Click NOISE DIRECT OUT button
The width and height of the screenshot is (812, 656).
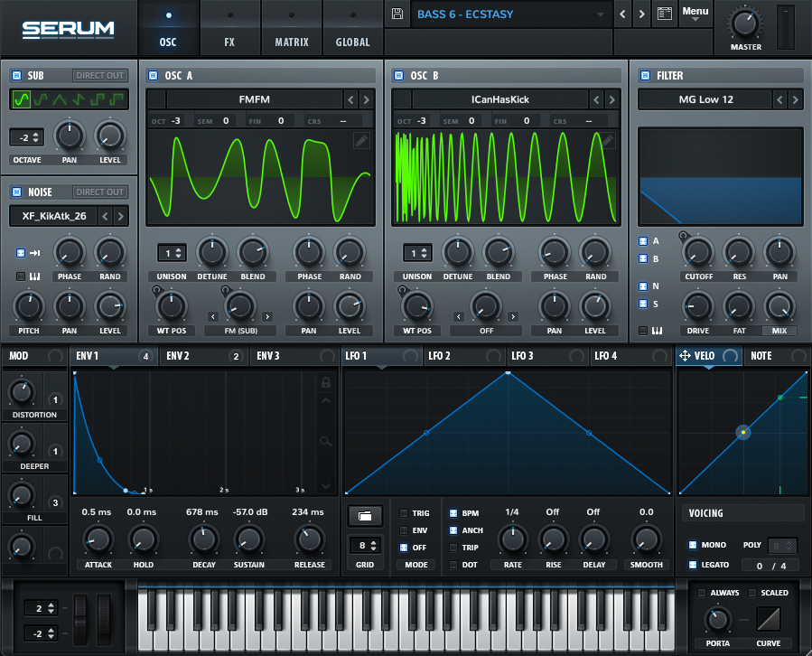100,192
